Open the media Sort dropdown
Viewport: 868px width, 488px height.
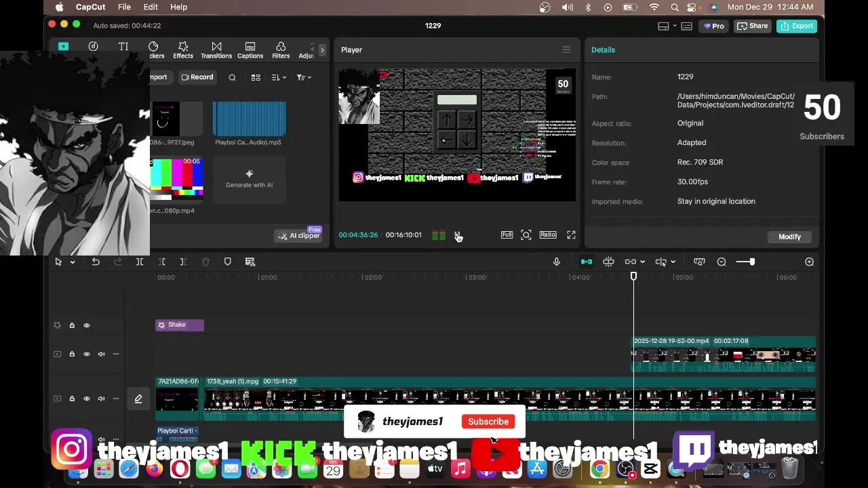(x=279, y=77)
